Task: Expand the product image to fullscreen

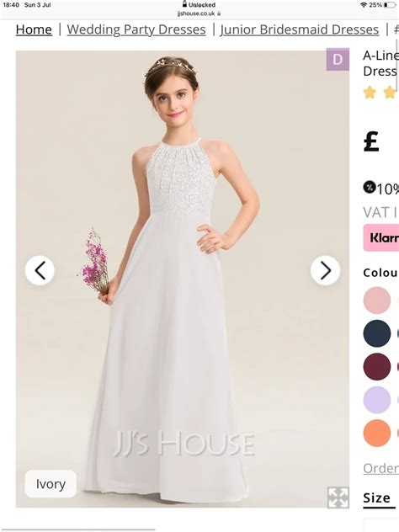Action: 338,497
